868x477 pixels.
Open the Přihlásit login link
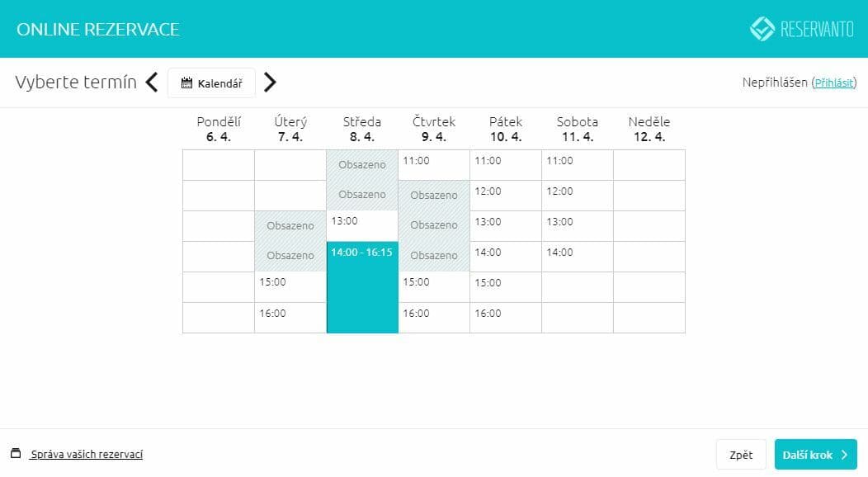coord(836,83)
